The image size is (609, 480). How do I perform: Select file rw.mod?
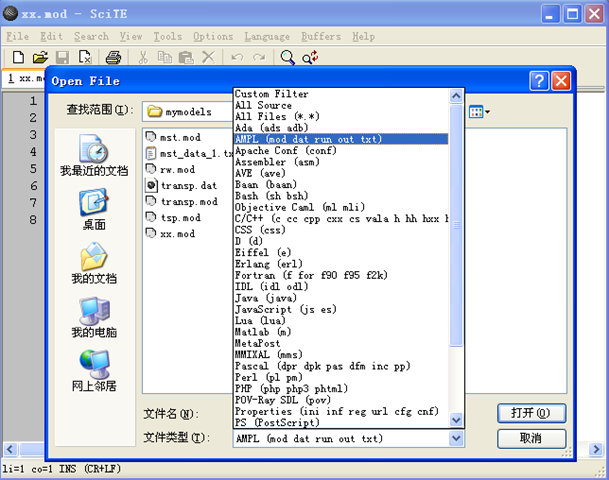(171, 169)
